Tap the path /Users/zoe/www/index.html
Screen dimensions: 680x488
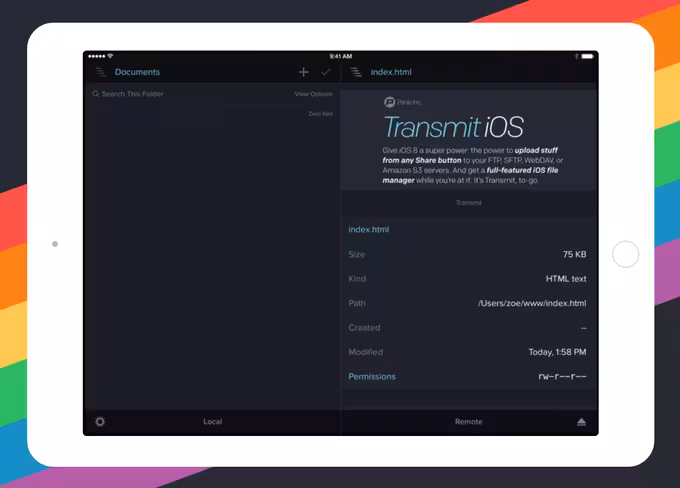(532, 303)
